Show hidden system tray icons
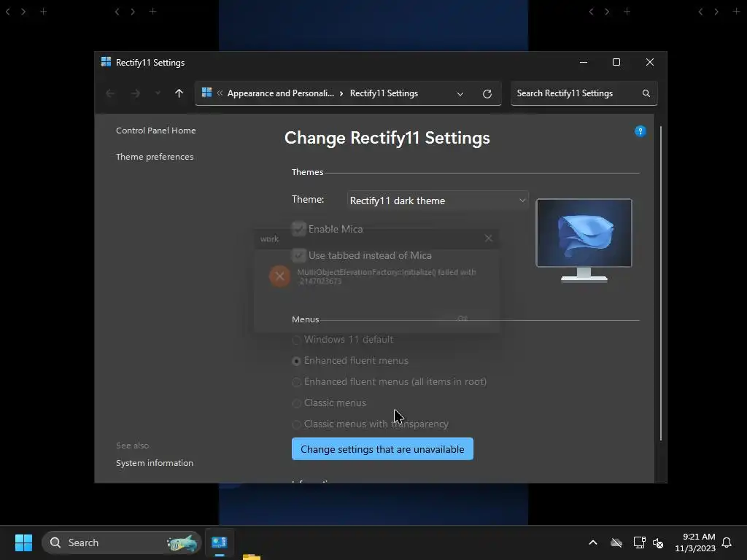The height and width of the screenshot is (560, 747). click(593, 542)
